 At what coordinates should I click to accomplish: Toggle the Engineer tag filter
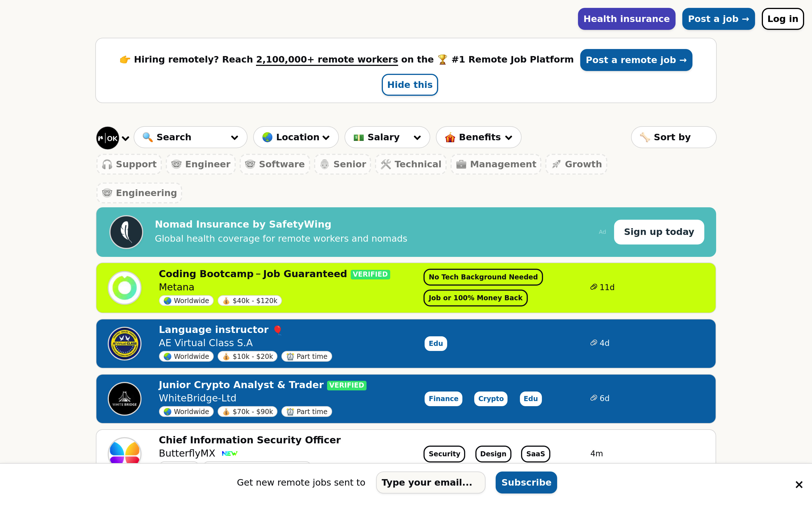point(201,164)
